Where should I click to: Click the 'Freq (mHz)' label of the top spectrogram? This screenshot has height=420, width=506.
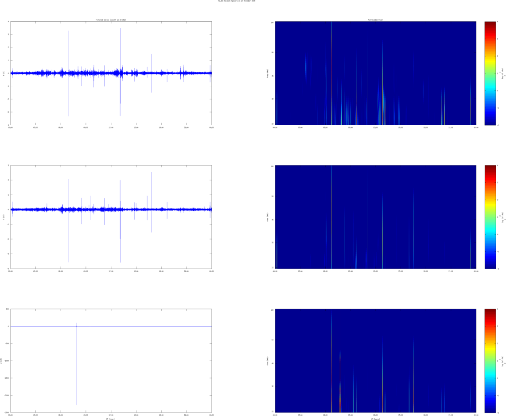[268, 73]
